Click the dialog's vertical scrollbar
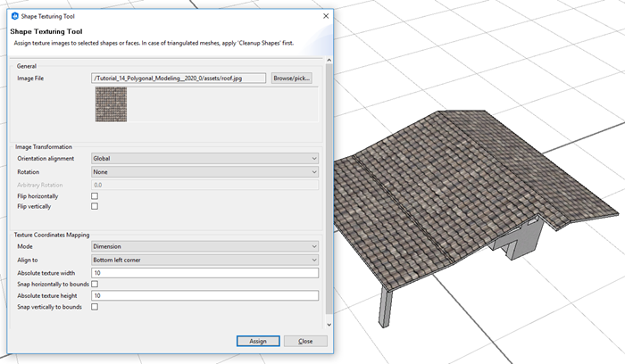The image size is (625, 364). point(329,178)
